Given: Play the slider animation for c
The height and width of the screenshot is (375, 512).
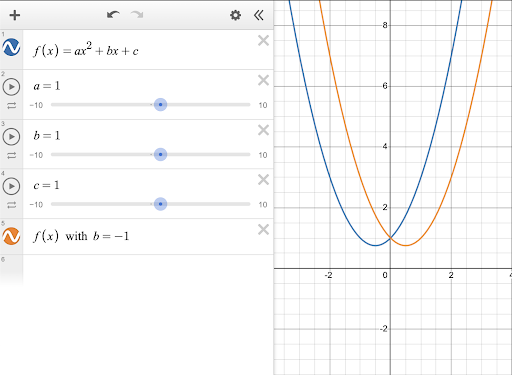Looking at the screenshot, I should [11, 186].
